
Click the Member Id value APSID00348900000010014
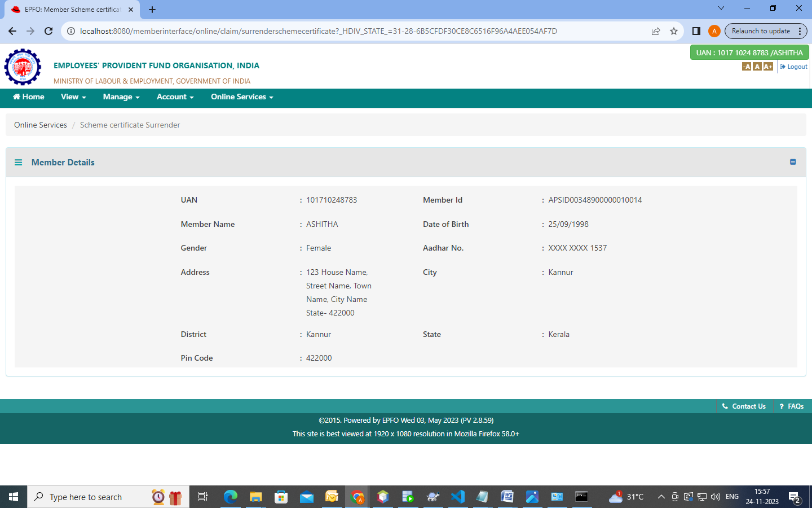(x=595, y=200)
